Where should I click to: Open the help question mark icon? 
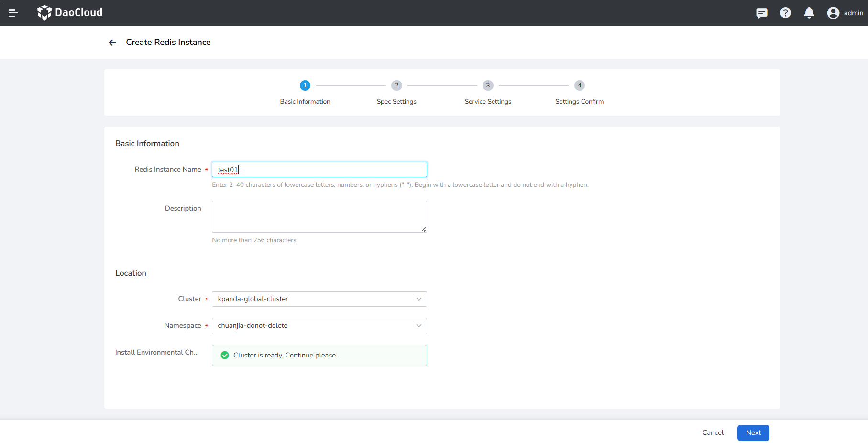[785, 13]
